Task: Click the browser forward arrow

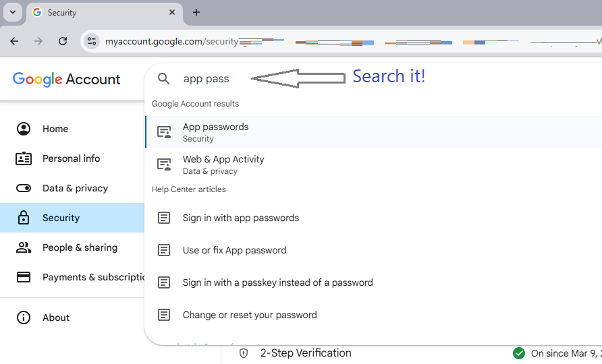Action: pos(38,41)
